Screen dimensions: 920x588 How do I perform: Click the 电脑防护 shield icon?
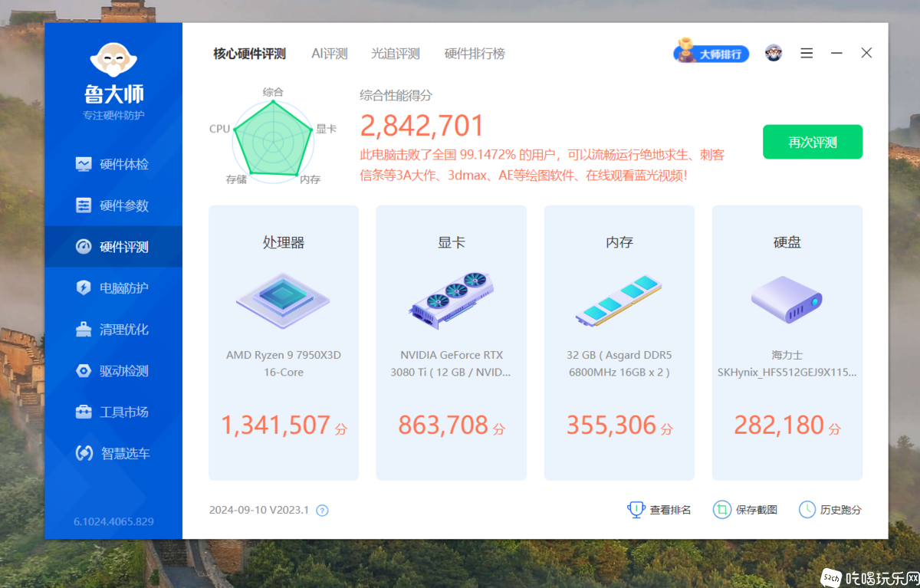pos(84,288)
